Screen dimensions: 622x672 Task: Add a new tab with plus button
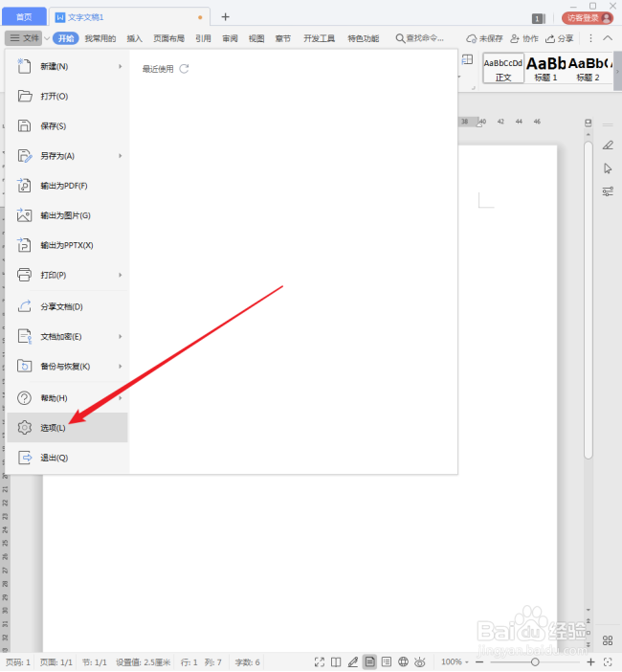coord(225,16)
